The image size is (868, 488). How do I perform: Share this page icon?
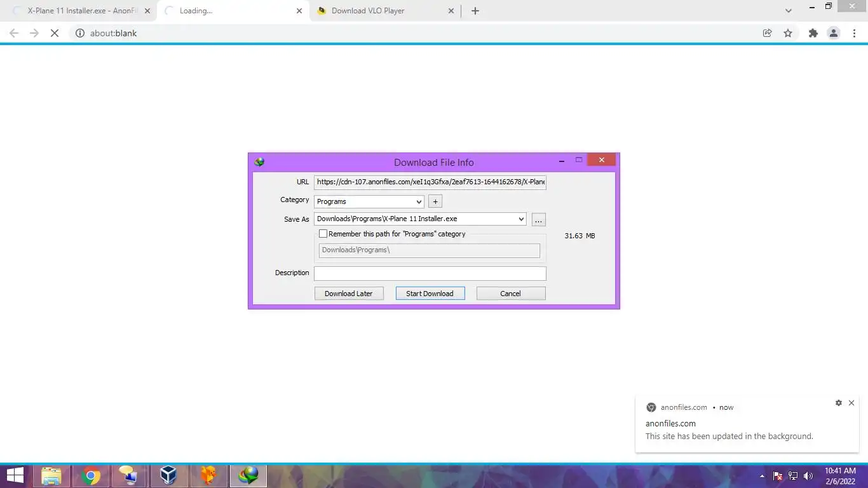click(x=768, y=33)
